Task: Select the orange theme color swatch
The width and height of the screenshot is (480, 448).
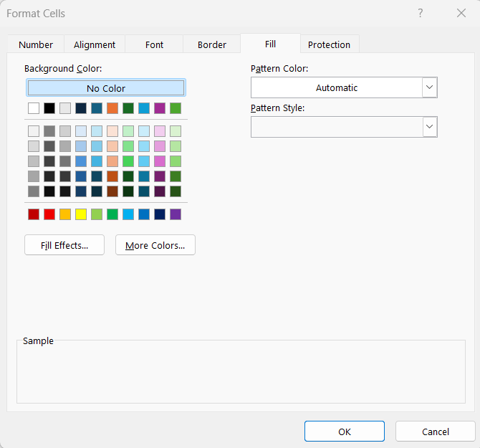Action: pos(112,108)
